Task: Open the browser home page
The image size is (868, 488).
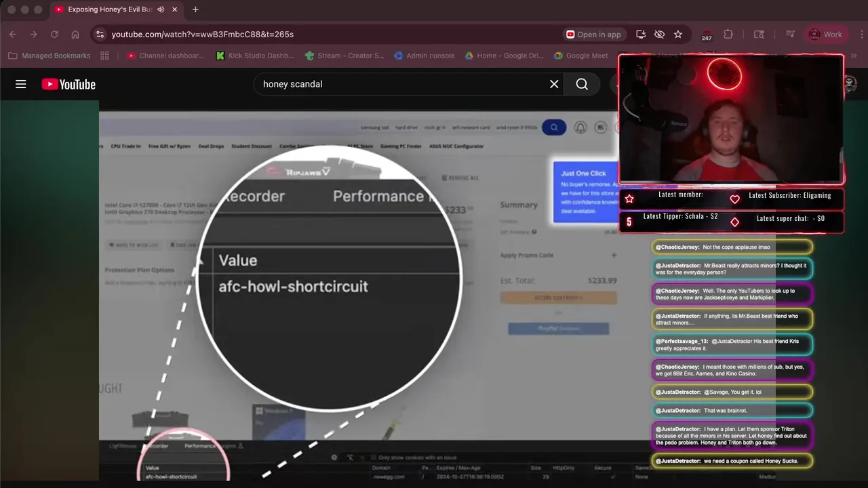Action: click(x=75, y=34)
